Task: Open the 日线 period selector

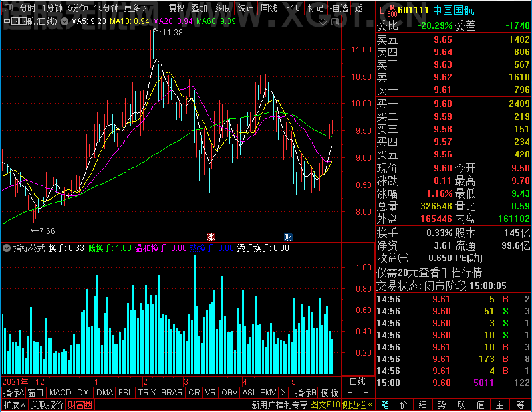Action: (x=358, y=381)
